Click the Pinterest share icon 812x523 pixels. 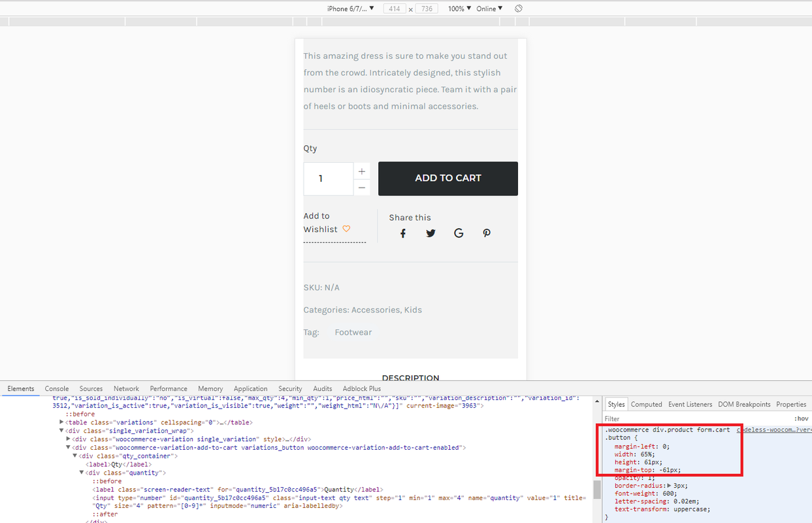pos(487,233)
